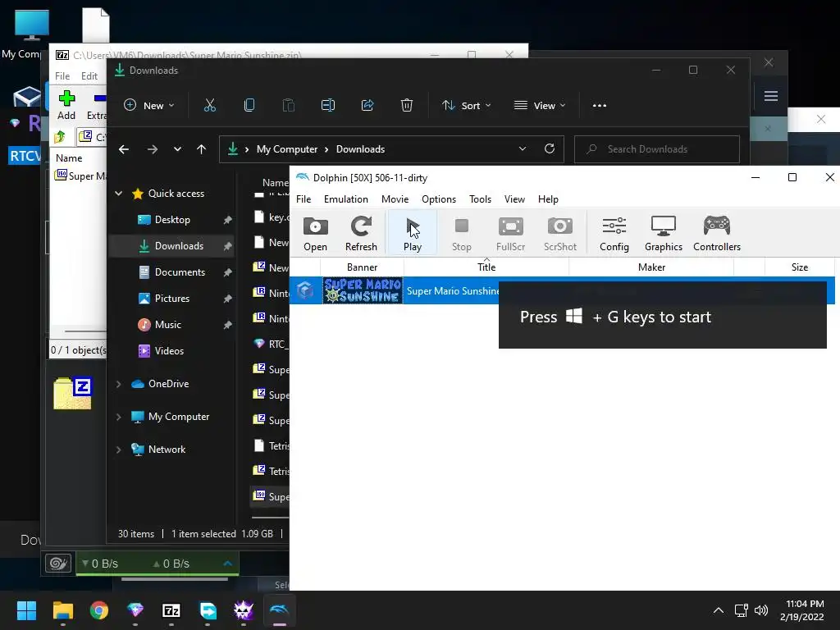840x630 pixels.
Task: Sort game list by Size column
Action: (x=799, y=267)
